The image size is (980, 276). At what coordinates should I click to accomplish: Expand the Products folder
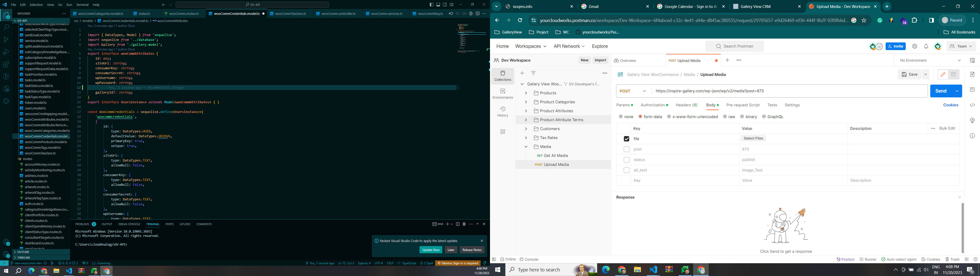click(526, 93)
